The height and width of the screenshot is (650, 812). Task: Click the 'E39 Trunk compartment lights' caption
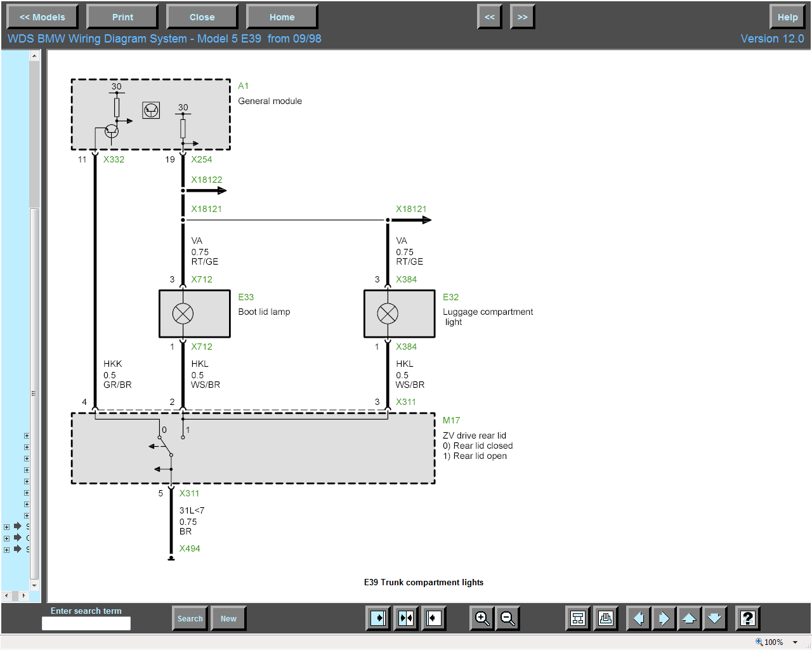(424, 582)
